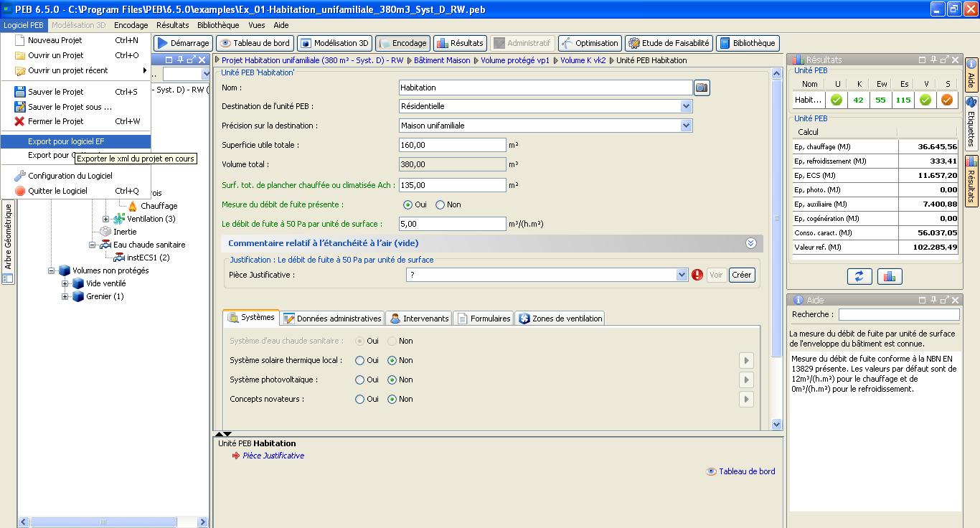
Task: Select Oui for Système photovoltaïque
Action: tap(359, 379)
